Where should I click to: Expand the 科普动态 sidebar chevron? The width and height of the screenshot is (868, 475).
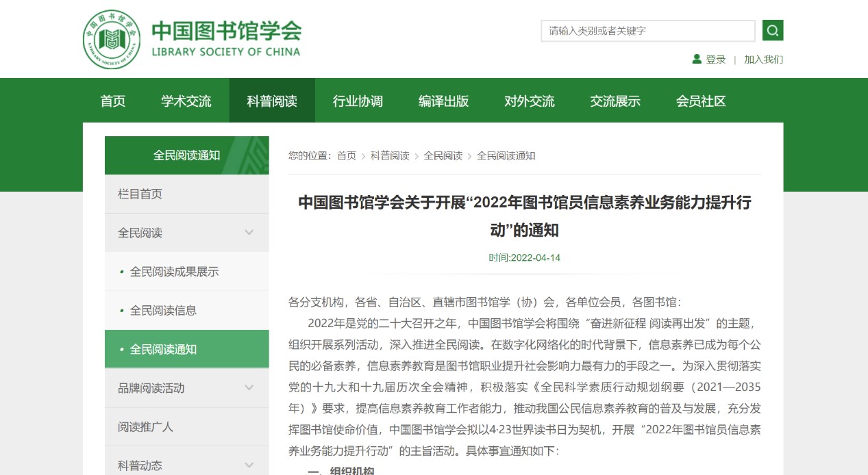pos(249,465)
